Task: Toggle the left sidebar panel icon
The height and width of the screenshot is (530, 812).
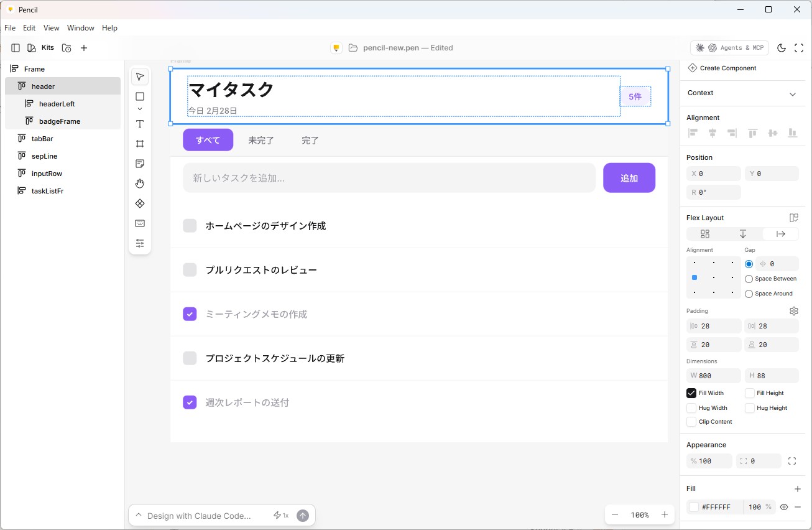Action: click(x=16, y=48)
